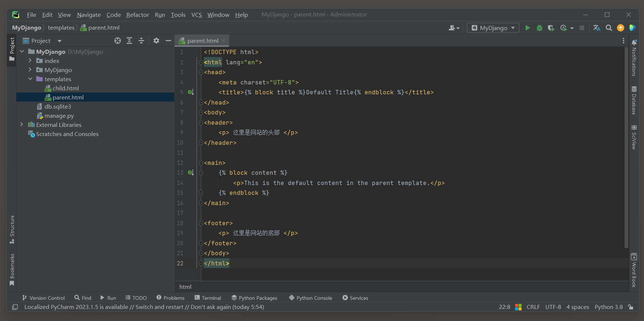
Task: Open the JetBrains Toolbox colorful icon
Action: pyautogui.click(x=633, y=28)
